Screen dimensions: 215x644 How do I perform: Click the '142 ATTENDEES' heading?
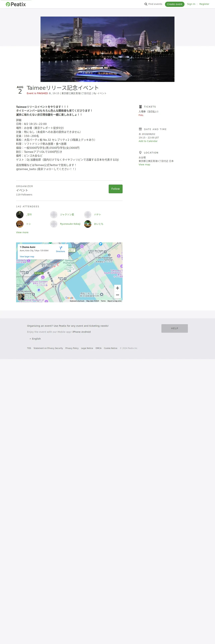coord(27,206)
